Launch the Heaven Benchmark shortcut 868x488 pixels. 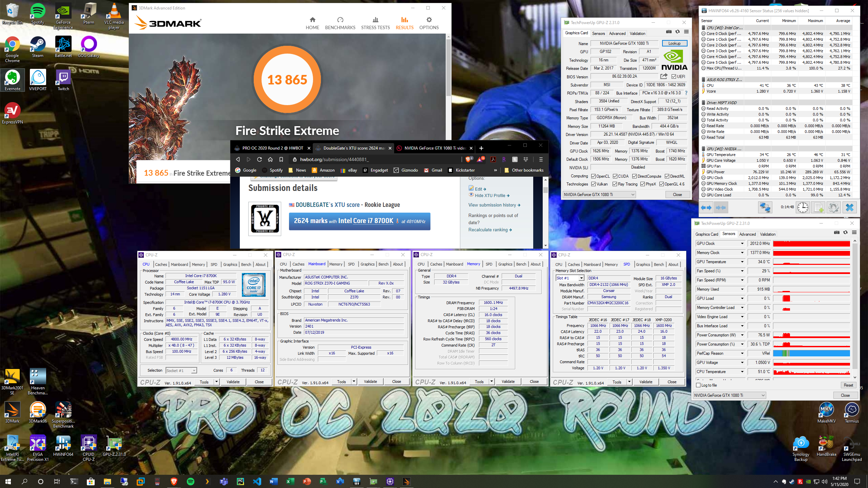click(38, 382)
